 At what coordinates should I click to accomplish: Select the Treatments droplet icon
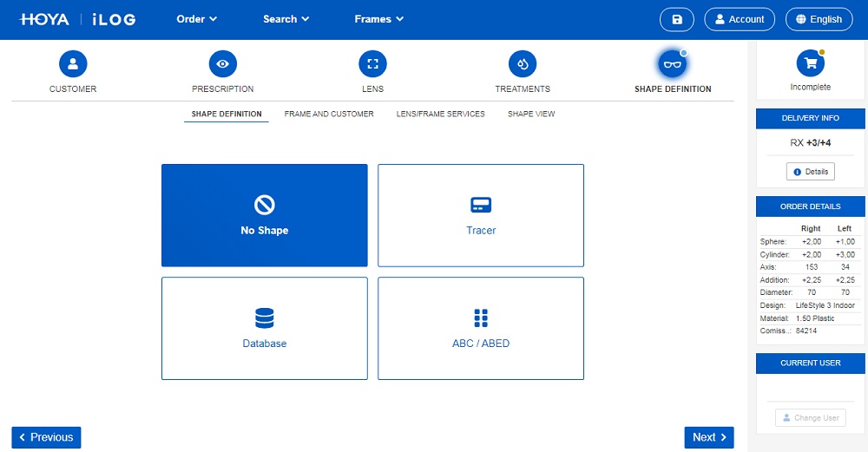pyautogui.click(x=523, y=64)
